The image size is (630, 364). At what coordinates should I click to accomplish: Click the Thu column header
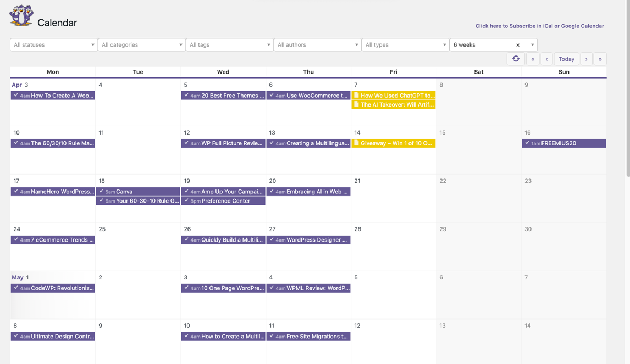click(308, 72)
